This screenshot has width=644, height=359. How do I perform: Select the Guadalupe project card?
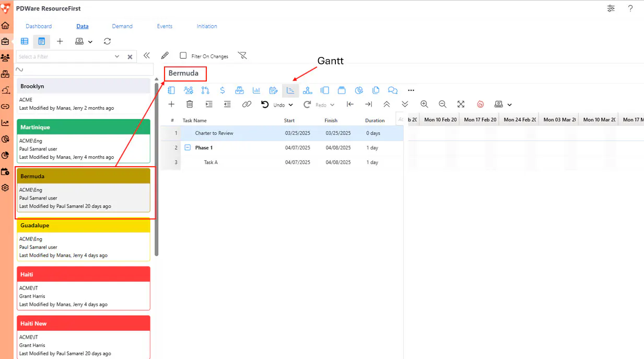(84, 239)
